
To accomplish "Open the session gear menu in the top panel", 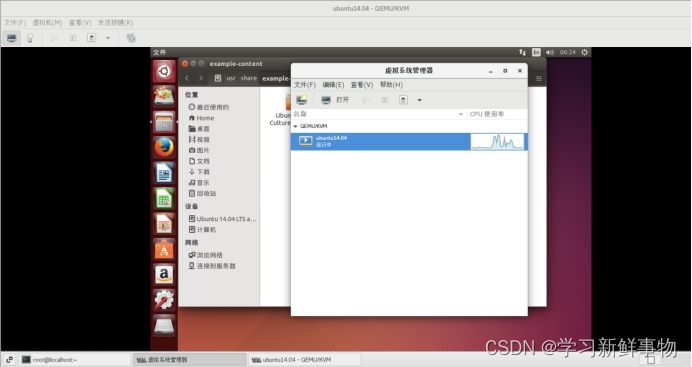I will pos(585,52).
